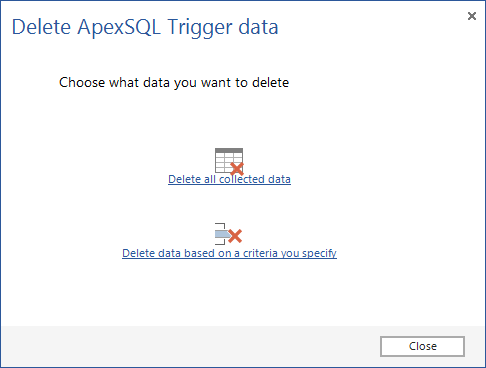Open 'Delete all collected data' link

coord(229,179)
